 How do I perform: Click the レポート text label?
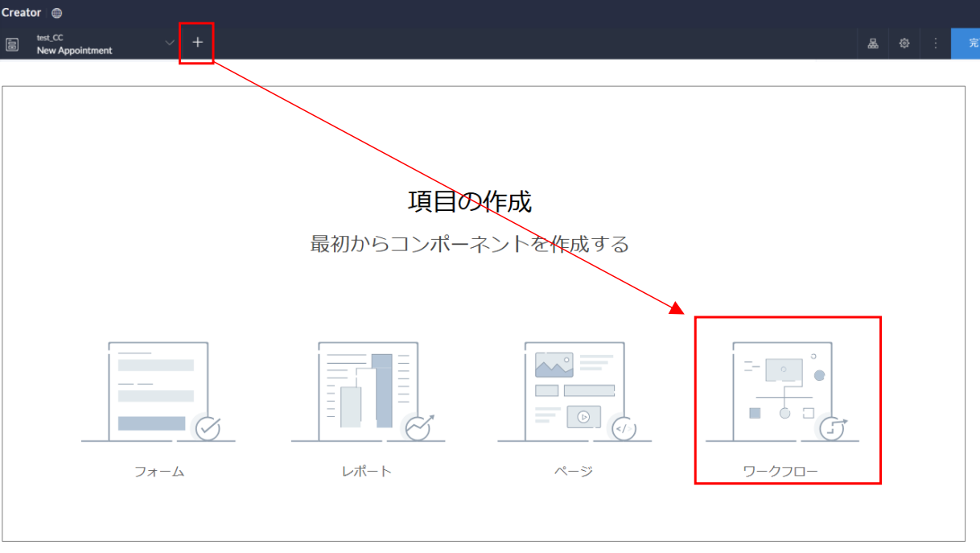pos(367,472)
